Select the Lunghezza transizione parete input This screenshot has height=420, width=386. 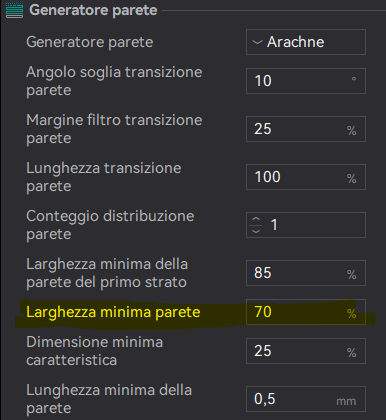[x=306, y=177]
